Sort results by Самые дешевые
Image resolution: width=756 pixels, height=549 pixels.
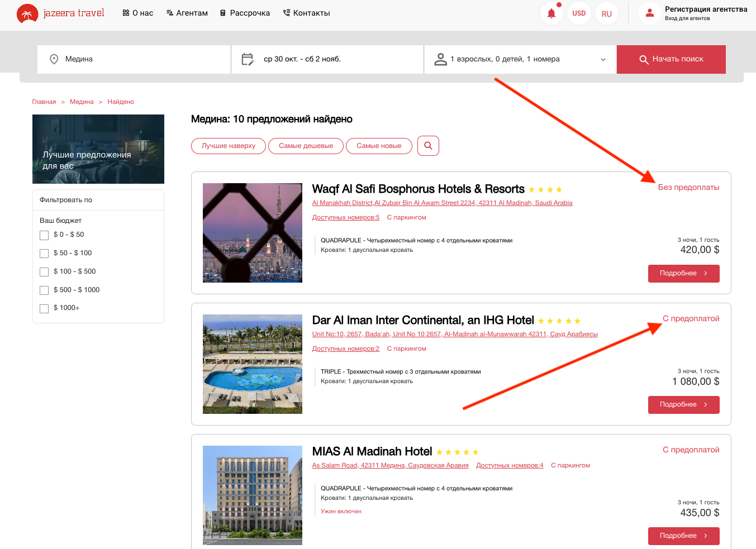(306, 146)
